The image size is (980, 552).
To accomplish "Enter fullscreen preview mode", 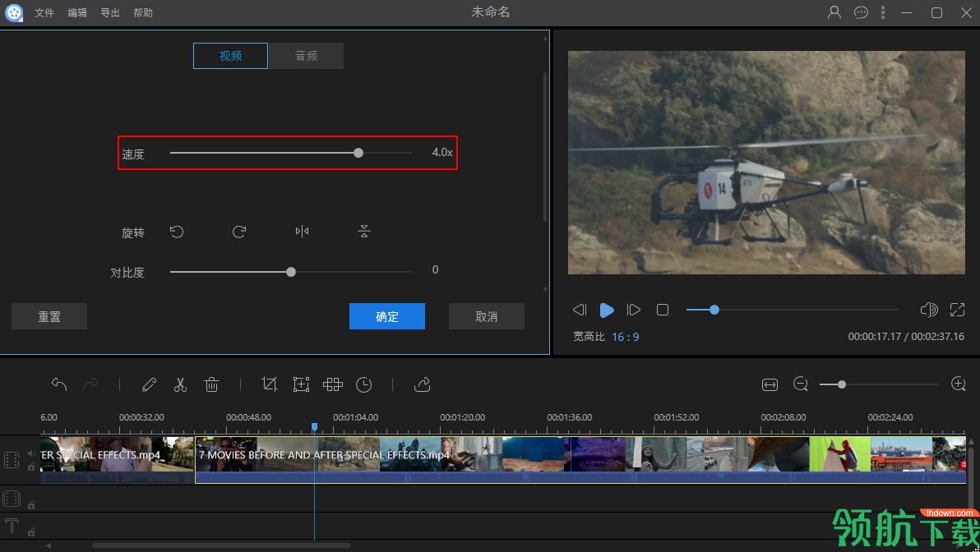I will click(958, 310).
